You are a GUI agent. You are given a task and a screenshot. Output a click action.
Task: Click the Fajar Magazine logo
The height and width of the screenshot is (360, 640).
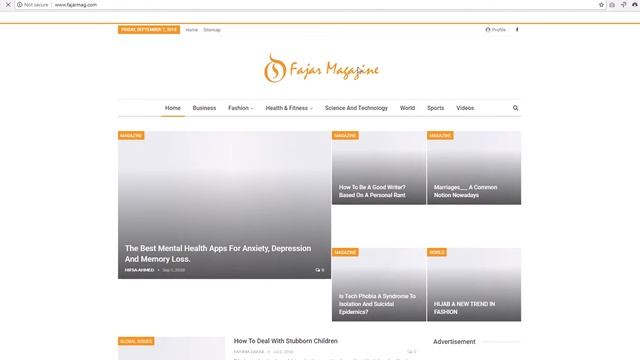pyautogui.click(x=321, y=69)
